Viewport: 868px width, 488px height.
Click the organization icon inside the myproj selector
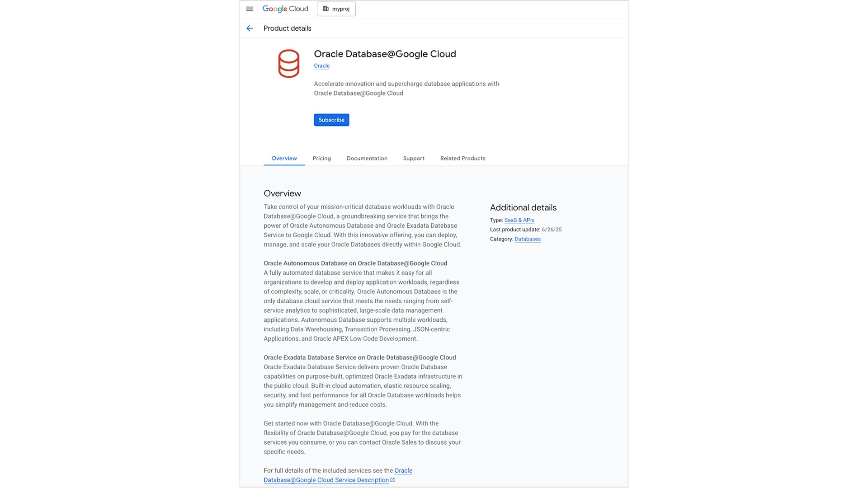[x=325, y=9]
